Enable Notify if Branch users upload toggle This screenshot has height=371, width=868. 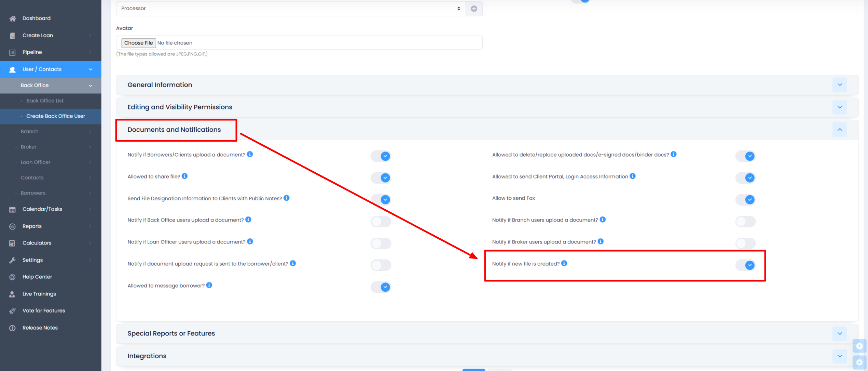745,222
